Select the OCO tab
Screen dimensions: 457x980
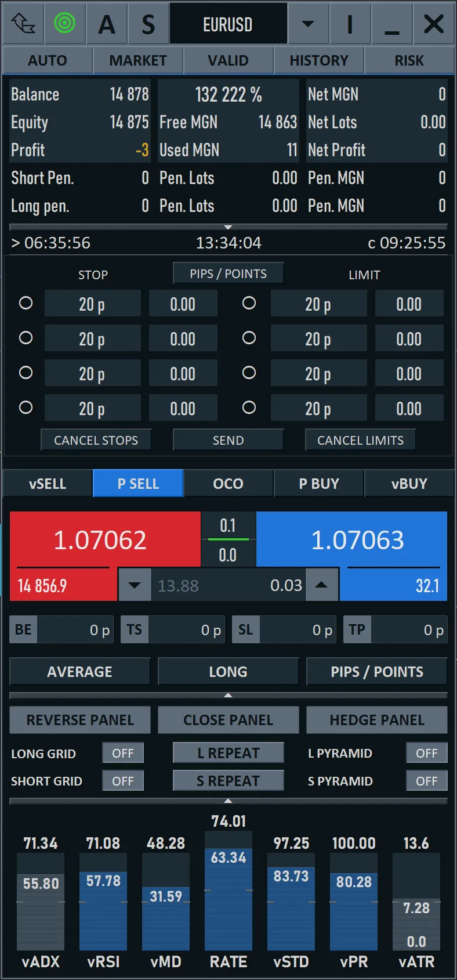point(228,484)
